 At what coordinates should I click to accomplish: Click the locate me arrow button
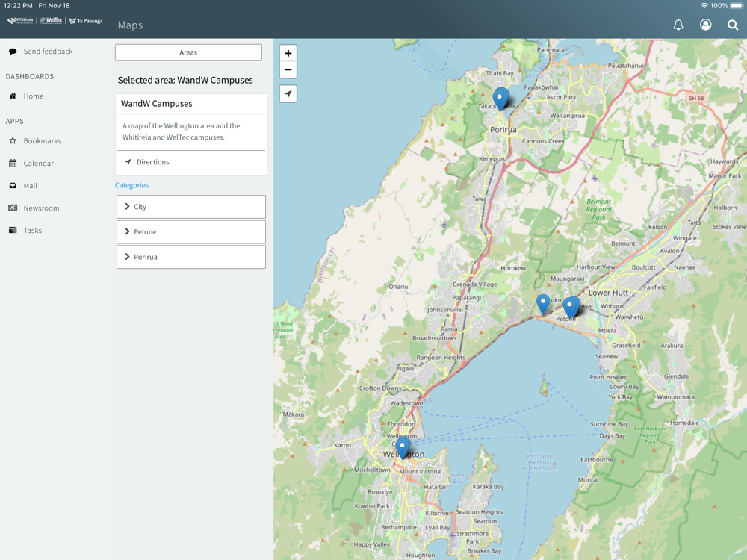coord(288,94)
